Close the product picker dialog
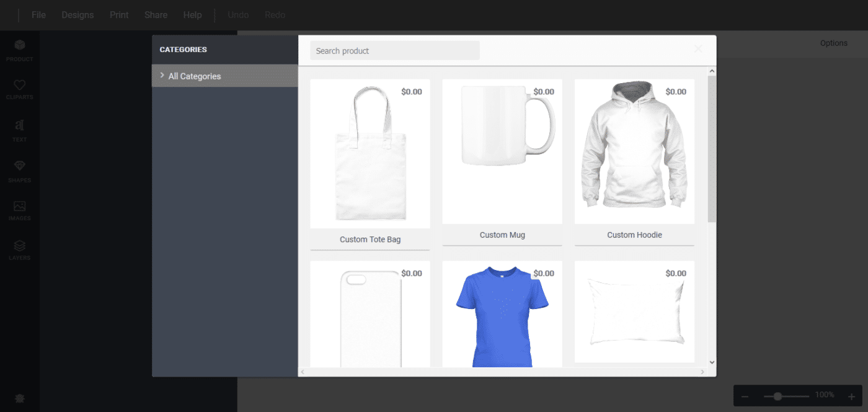This screenshot has width=868, height=412. [x=698, y=48]
